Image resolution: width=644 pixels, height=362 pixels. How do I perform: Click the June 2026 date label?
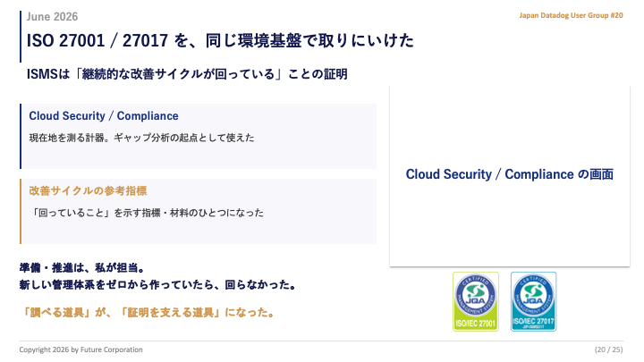[52, 17]
